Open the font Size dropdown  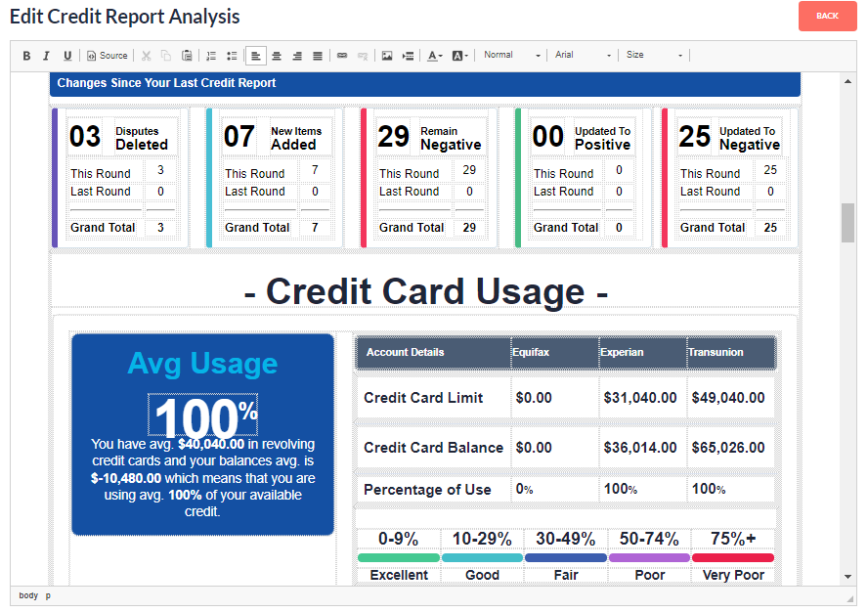pos(655,56)
